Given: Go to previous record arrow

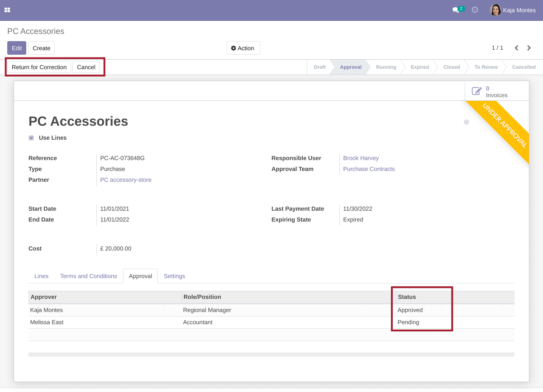Looking at the screenshot, I should pyautogui.click(x=516, y=48).
